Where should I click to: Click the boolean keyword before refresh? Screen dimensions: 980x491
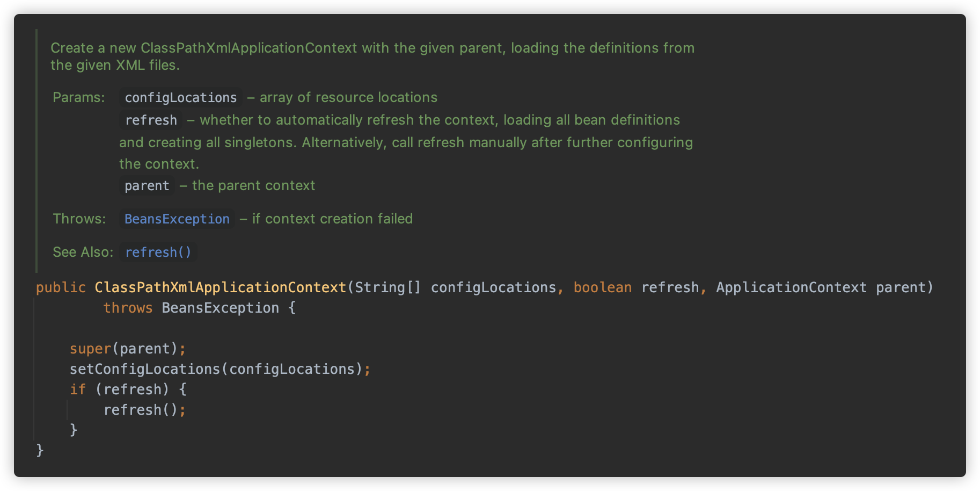click(x=602, y=287)
